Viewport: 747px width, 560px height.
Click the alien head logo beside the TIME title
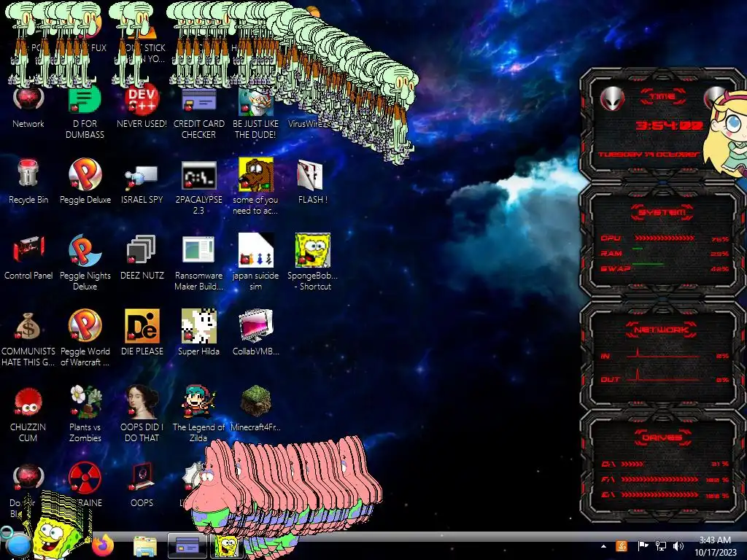(613, 99)
